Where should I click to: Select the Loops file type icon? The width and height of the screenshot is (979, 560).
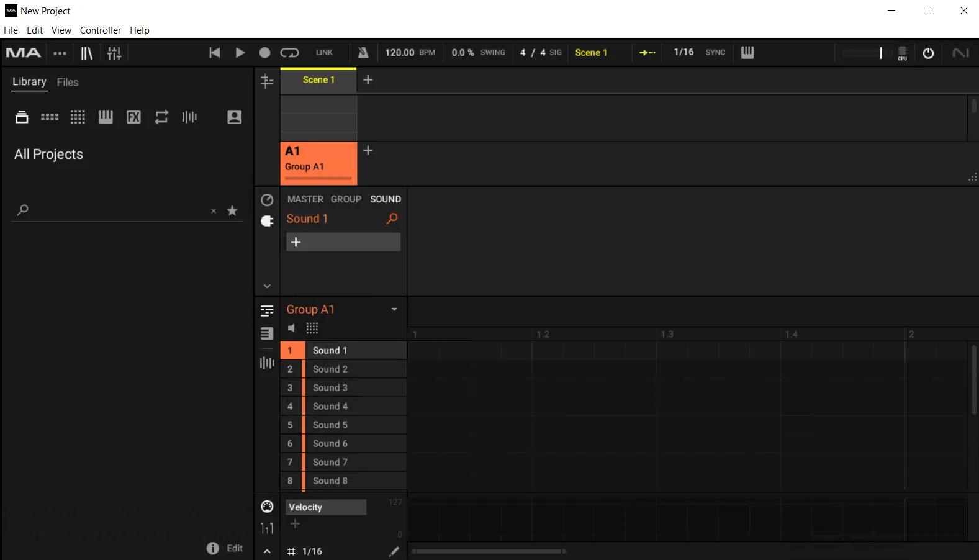pos(161,117)
